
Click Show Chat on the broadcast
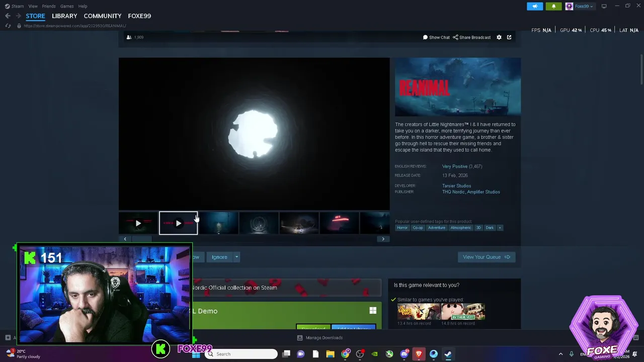click(436, 37)
